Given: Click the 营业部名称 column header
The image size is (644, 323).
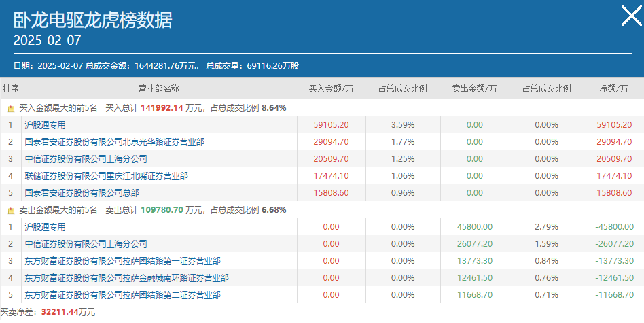Looking at the screenshot, I should (x=158, y=88).
